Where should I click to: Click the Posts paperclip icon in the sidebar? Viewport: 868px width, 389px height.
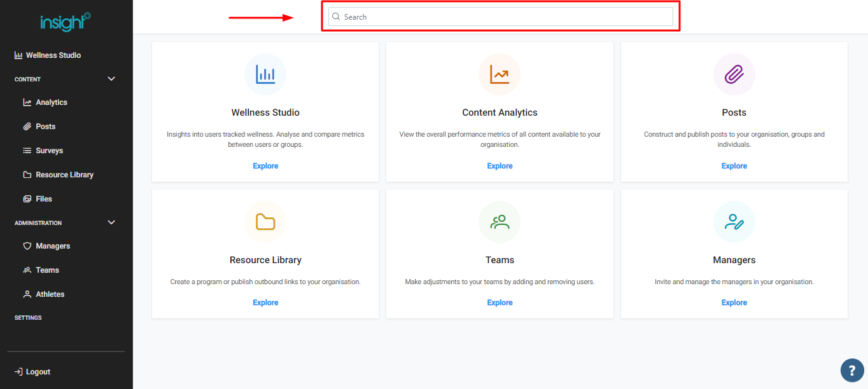point(27,126)
